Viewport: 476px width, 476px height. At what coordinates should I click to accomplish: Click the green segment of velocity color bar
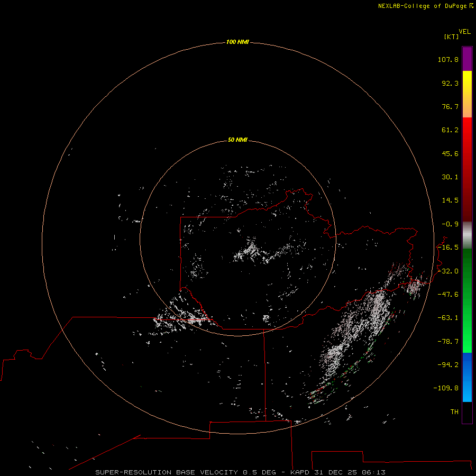click(467, 300)
